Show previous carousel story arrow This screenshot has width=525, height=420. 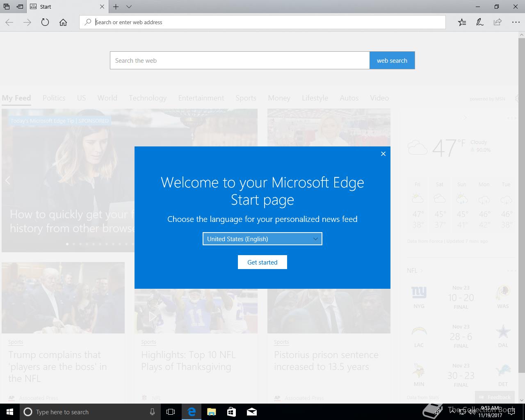tap(7, 180)
